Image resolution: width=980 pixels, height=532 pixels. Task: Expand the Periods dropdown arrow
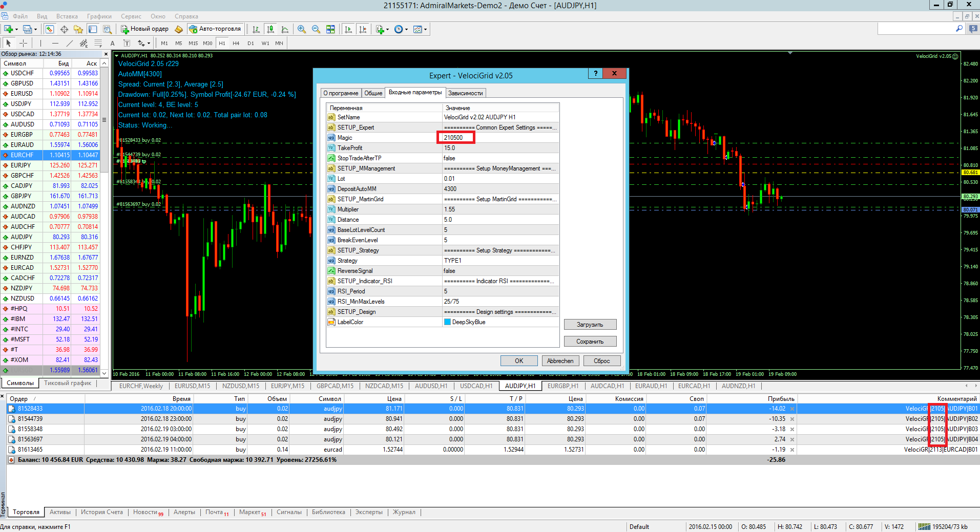pyautogui.click(x=407, y=29)
